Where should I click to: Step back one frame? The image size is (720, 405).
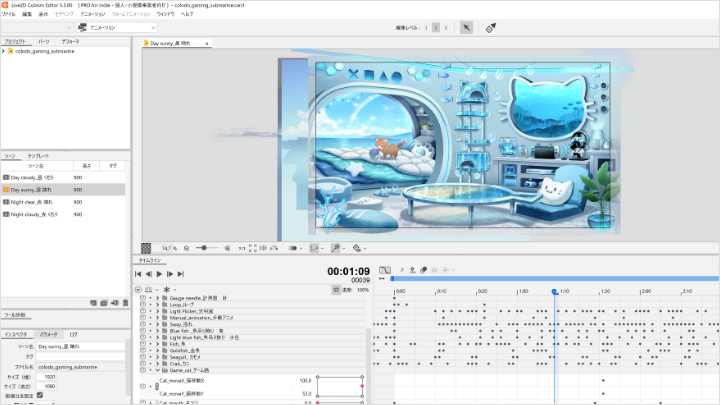pos(148,274)
